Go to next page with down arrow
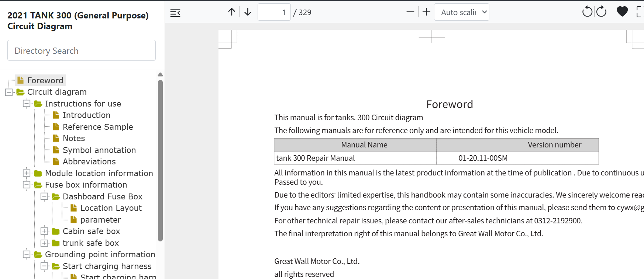This screenshot has width=644, height=279. coord(248,12)
